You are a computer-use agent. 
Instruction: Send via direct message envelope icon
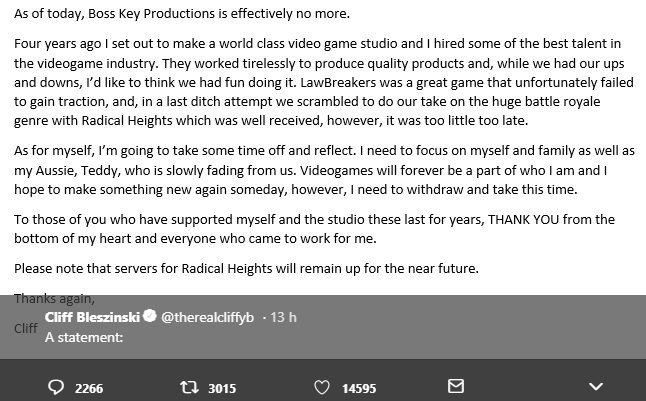pyautogui.click(x=456, y=386)
